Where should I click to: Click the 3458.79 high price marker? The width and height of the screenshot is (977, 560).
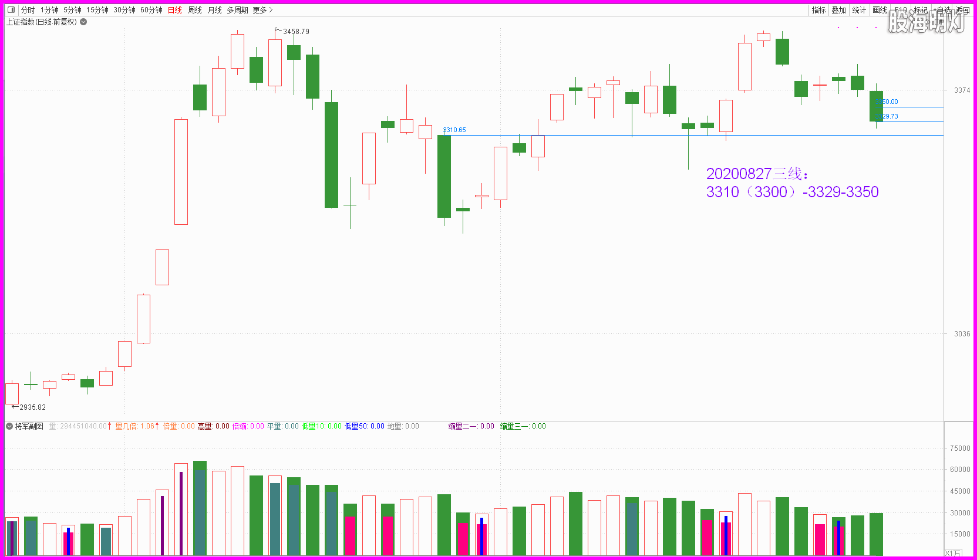click(x=296, y=32)
